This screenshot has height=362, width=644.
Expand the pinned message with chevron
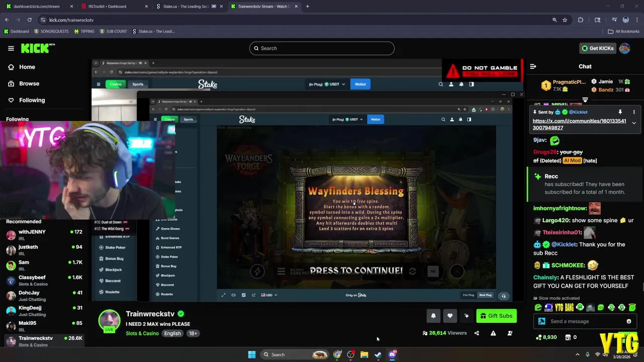tap(634, 123)
